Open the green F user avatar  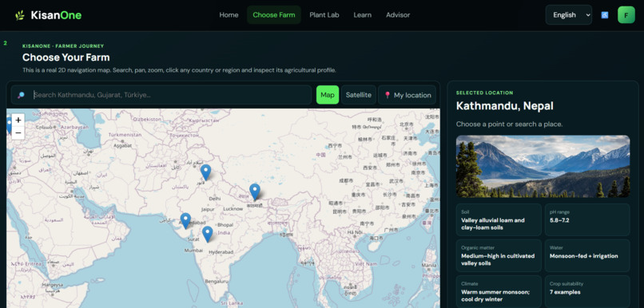click(626, 15)
